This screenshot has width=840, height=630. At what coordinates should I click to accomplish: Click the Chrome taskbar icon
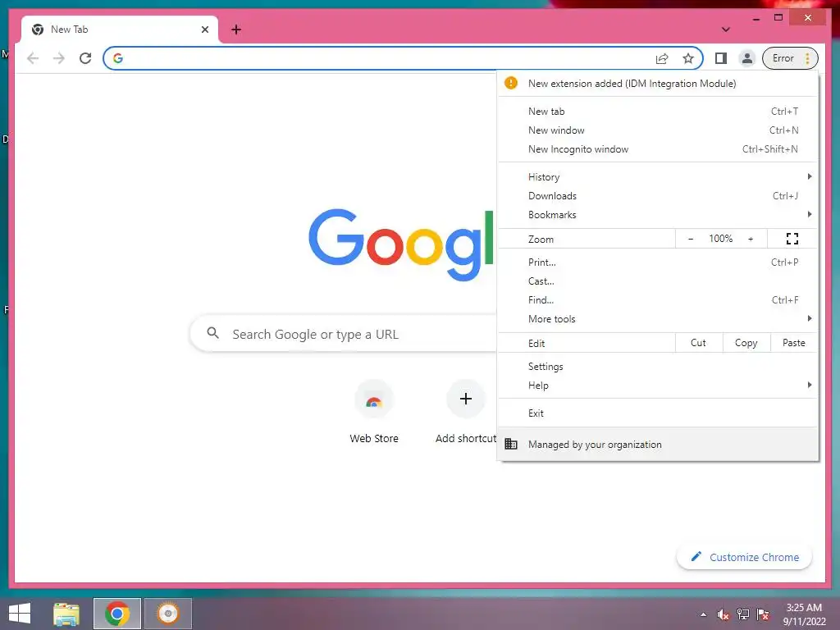117,614
